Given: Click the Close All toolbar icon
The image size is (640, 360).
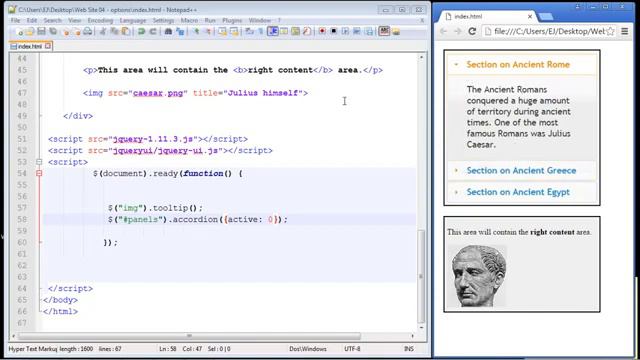Looking at the screenshot, I should (x=77, y=31).
